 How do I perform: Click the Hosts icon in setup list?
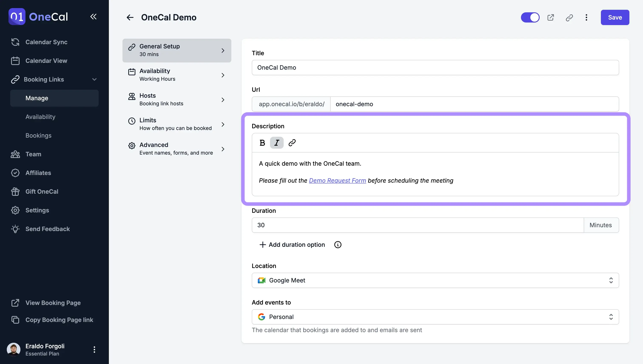click(x=132, y=96)
